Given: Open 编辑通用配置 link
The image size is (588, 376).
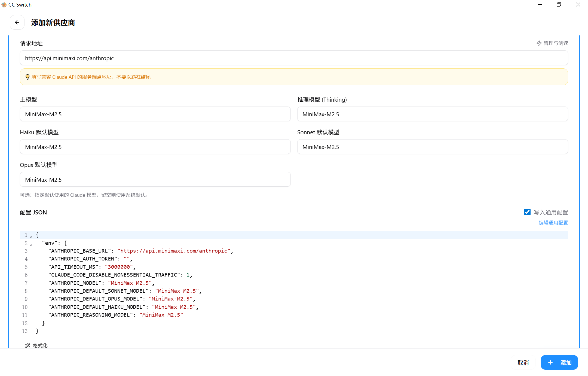Looking at the screenshot, I should (553, 223).
